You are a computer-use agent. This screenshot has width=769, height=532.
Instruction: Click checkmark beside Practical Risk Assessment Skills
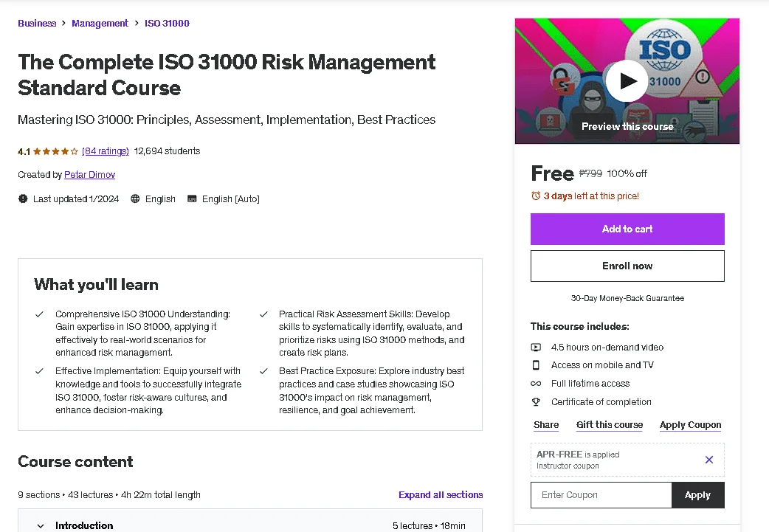(x=263, y=314)
